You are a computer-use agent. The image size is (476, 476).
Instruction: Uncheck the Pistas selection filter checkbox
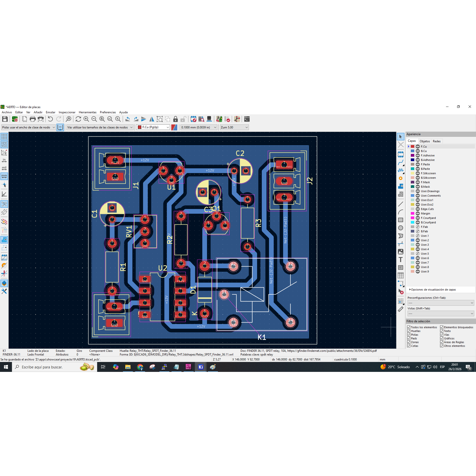coord(409,335)
